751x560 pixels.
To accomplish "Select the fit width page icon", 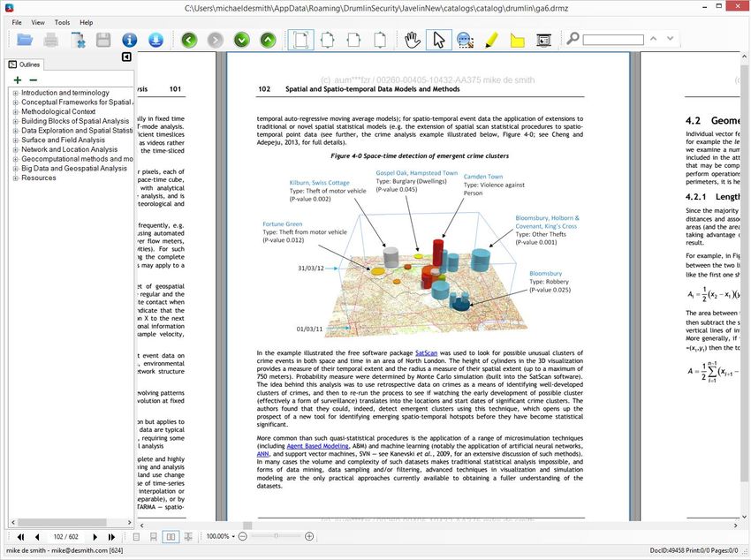I will pos(328,40).
